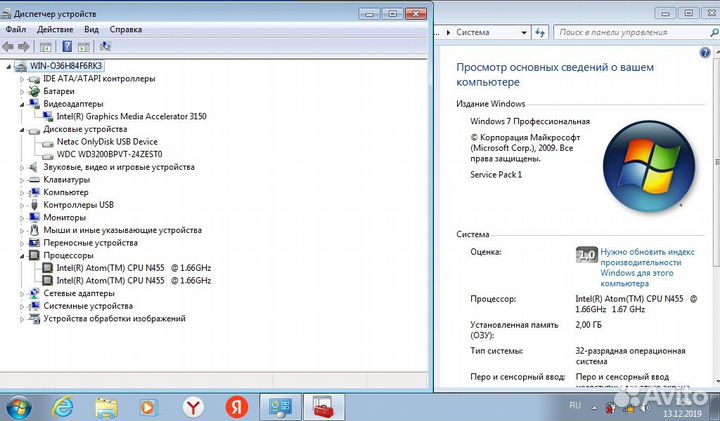Open the Справка menu
The width and height of the screenshot is (720, 421).
coord(125,29)
